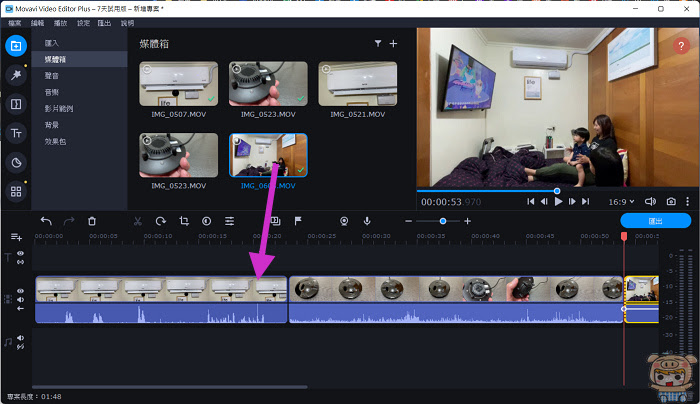This screenshot has height=404, width=700.
Task: Add files with media bin plus icon
Action: tap(393, 43)
